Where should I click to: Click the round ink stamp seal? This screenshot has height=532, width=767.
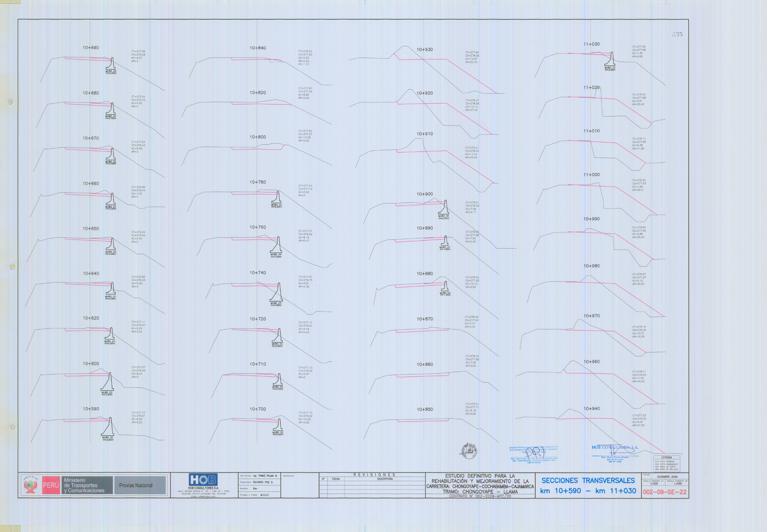tap(469, 451)
